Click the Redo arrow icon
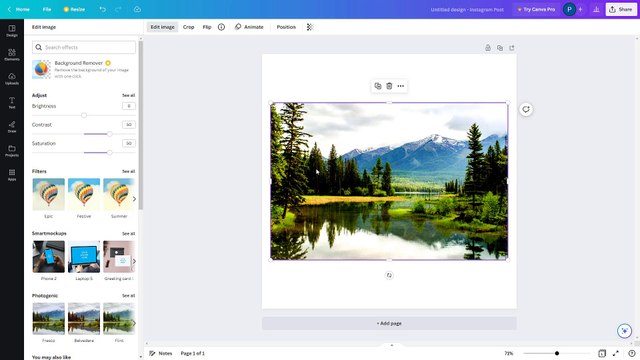Screen dimensions: 640x360 coord(118,9)
